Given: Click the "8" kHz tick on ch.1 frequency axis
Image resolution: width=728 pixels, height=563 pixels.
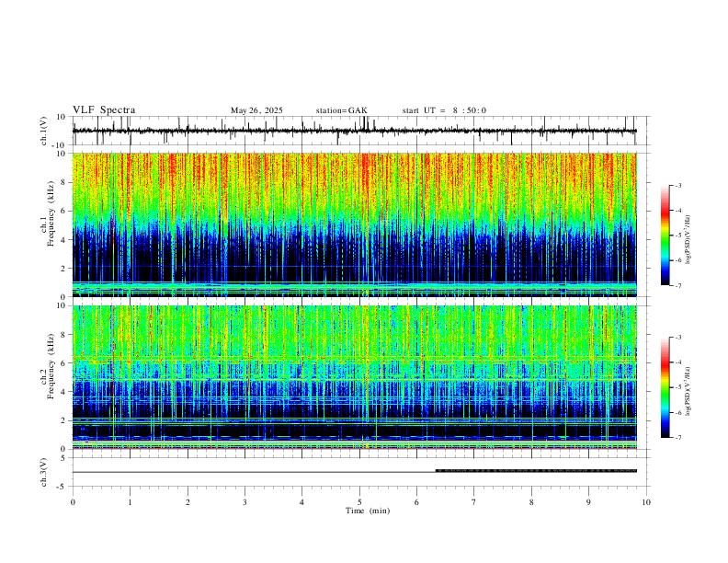Looking at the screenshot, I should (x=63, y=182).
